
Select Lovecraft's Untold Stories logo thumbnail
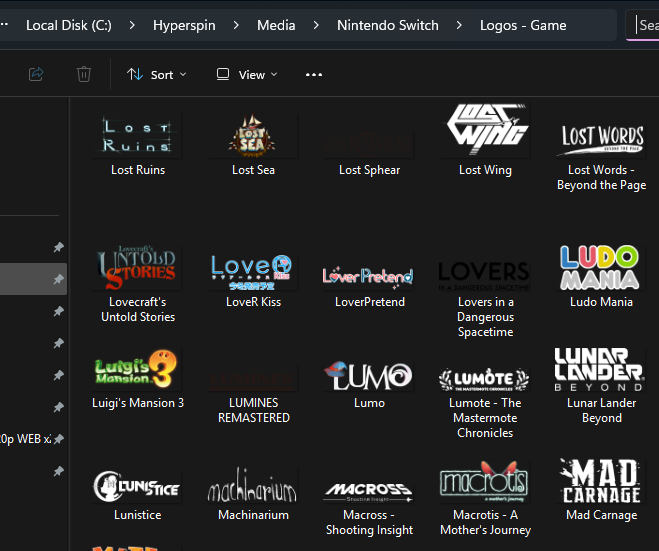[x=137, y=268]
